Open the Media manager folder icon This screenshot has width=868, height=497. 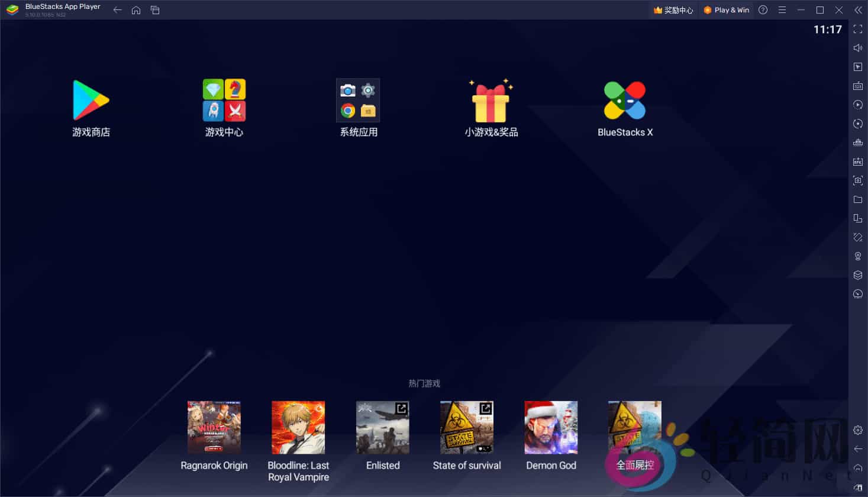[x=857, y=199]
